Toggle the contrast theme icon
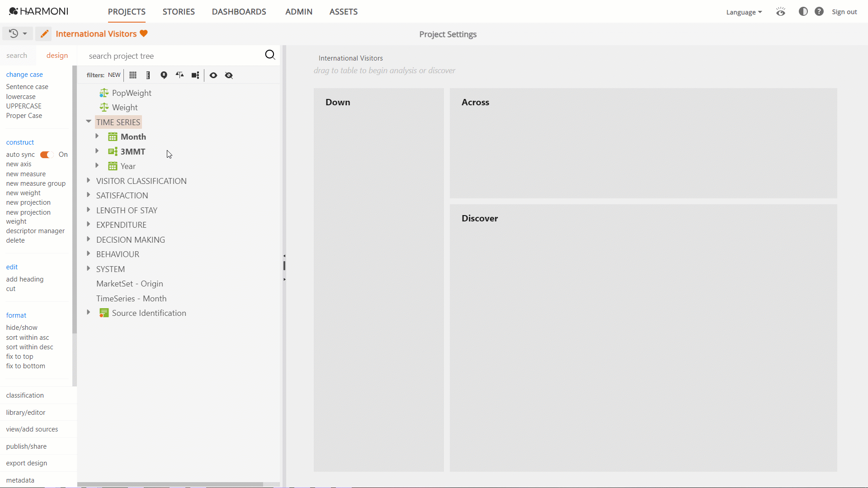The image size is (868, 488). point(803,11)
